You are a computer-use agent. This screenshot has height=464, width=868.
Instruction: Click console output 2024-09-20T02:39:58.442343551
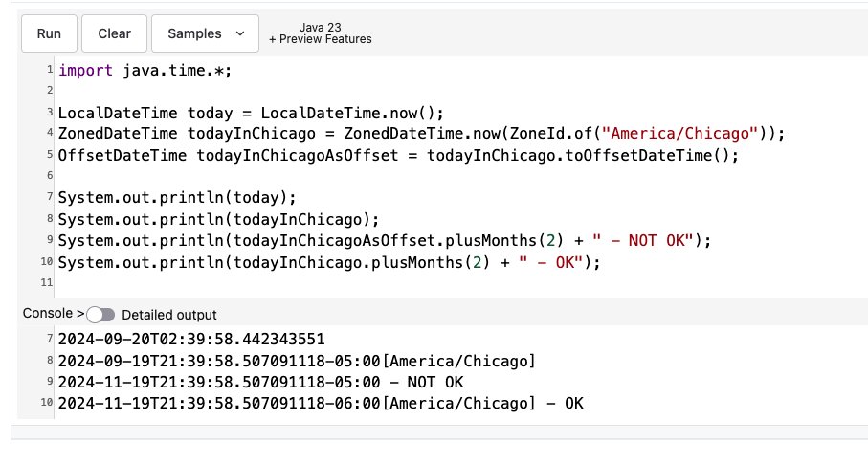coord(191,339)
